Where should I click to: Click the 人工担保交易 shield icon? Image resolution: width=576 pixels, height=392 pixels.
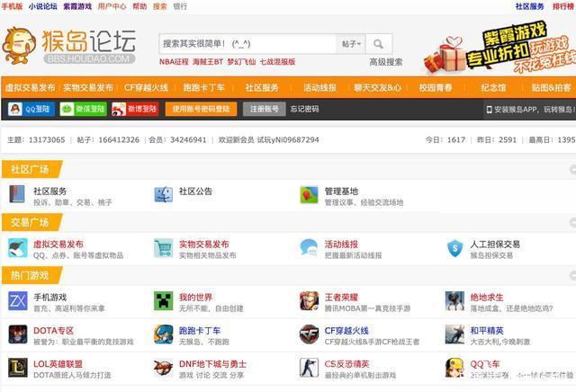coord(454,248)
